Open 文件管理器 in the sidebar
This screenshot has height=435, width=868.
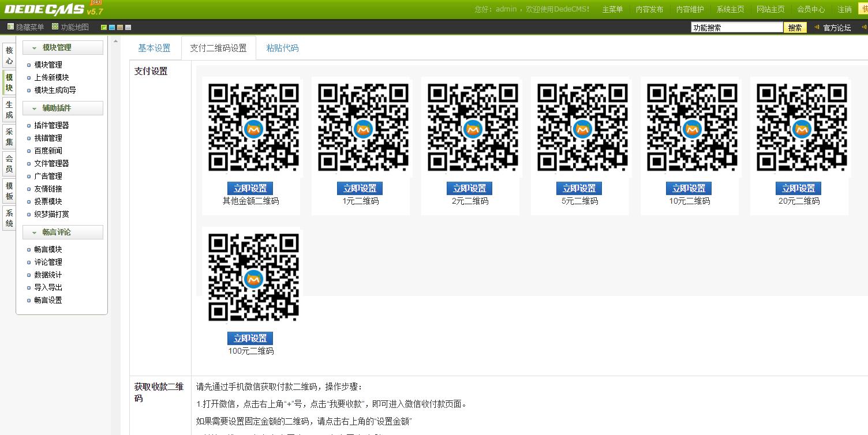(51, 163)
